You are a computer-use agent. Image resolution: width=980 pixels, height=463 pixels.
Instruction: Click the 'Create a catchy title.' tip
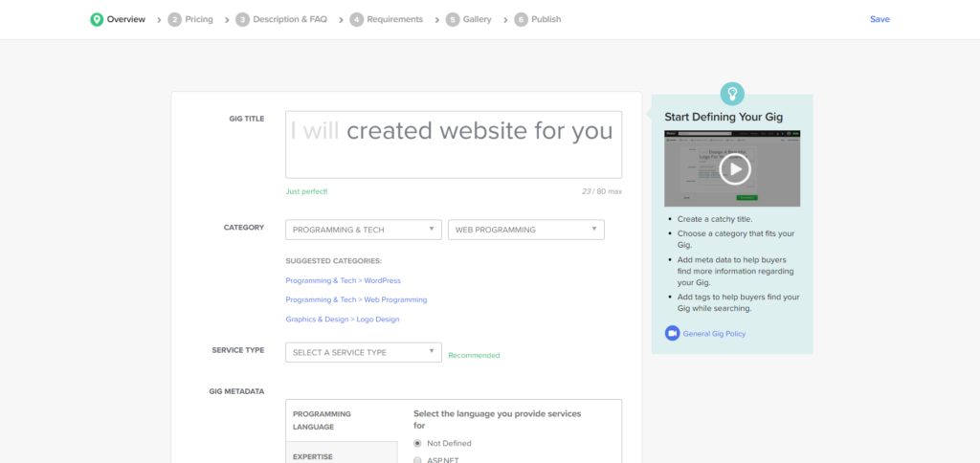click(715, 219)
